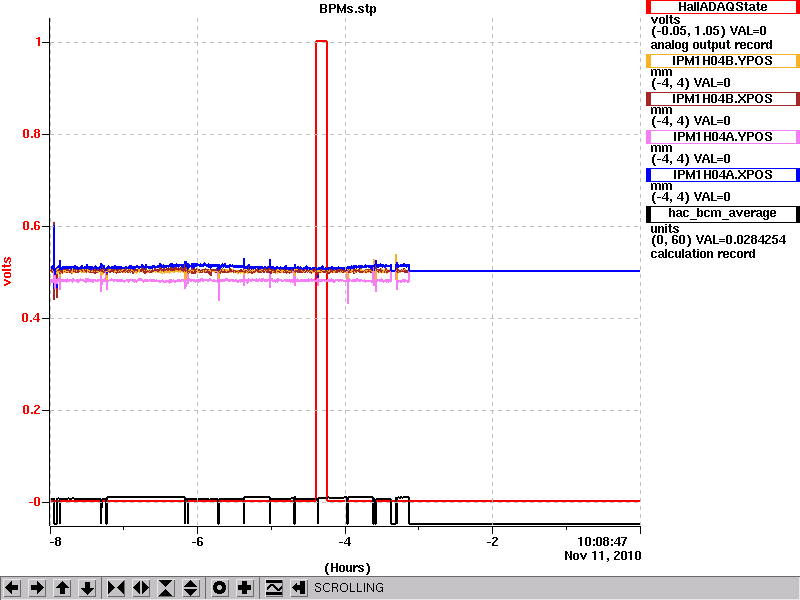
Task: Select the IPM1H04A.XPOS curve legend
Action: [x=722, y=175]
